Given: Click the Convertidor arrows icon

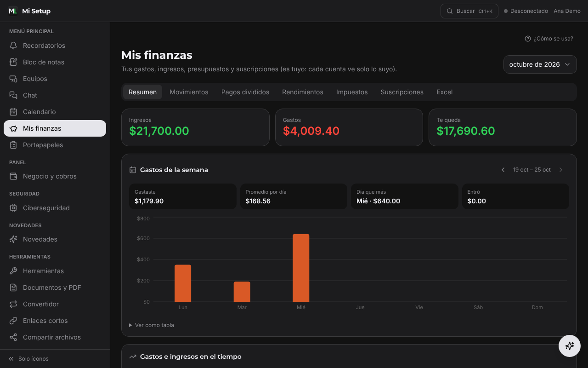Looking at the screenshot, I should 14,304.
